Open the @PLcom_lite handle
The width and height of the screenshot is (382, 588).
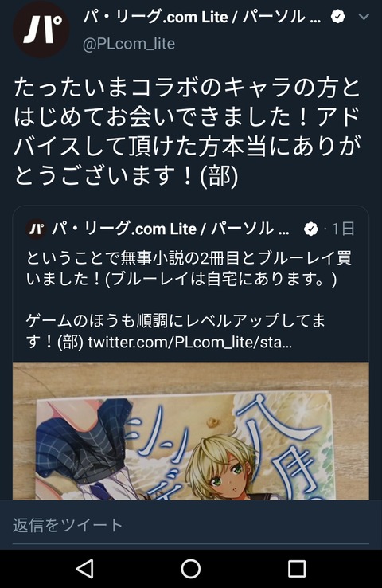(x=129, y=44)
